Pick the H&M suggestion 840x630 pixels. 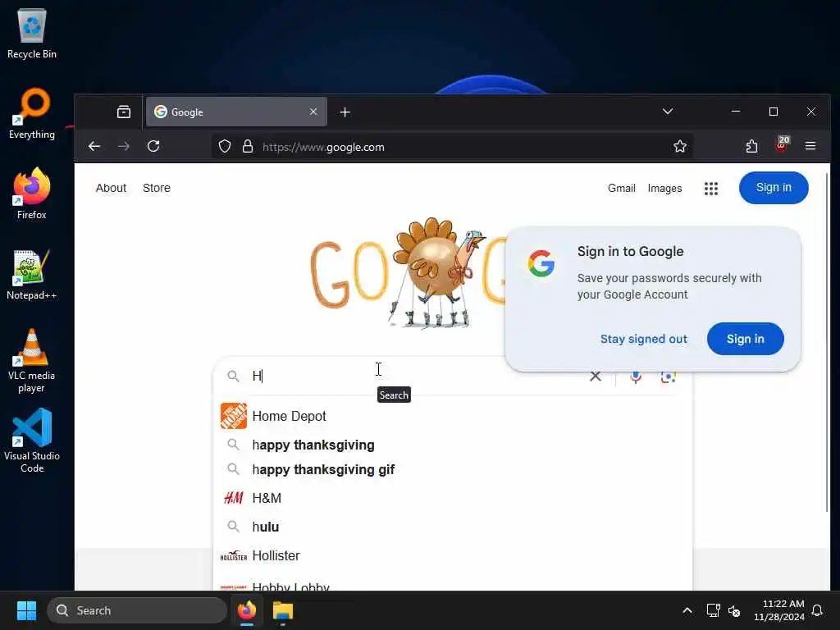click(453, 498)
